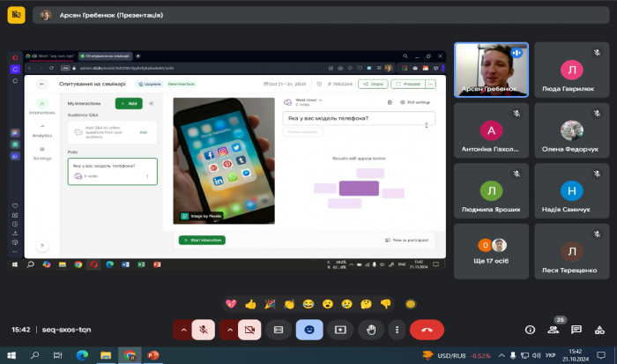Unmute the microphone in the call bar
Screen dimensions: 617x364
click(x=204, y=329)
